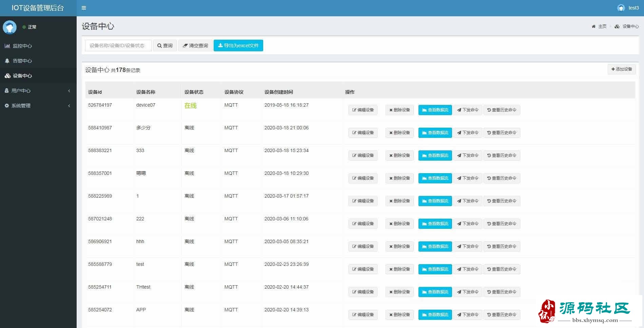Send command to device 多少分
The image size is (644, 328).
click(x=468, y=133)
